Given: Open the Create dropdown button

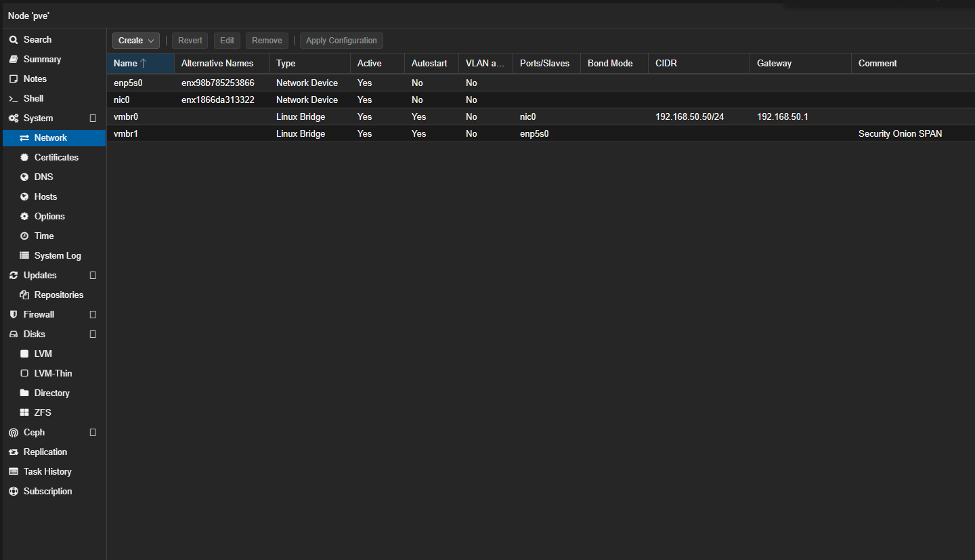Looking at the screenshot, I should pyautogui.click(x=136, y=41).
